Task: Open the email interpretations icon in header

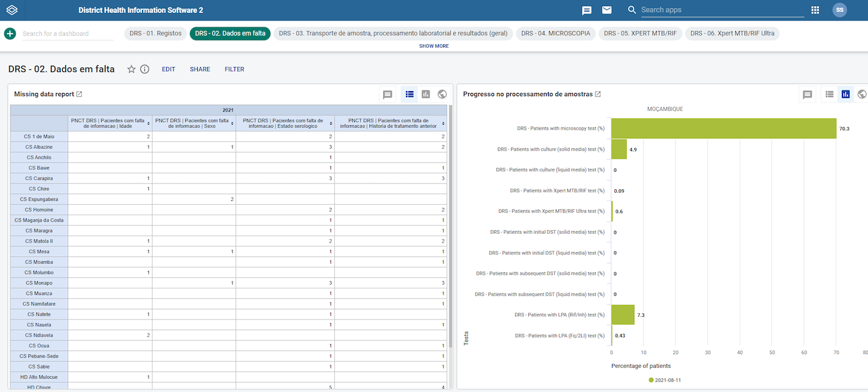Action: pyautogui.click(x=606, y=11)
